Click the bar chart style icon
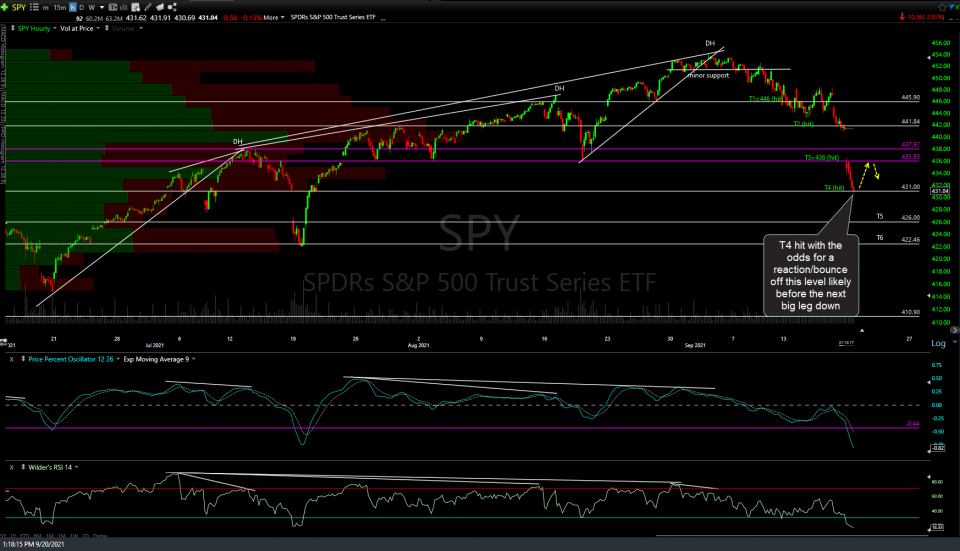The height and width of the screenshot is (551, 960). pyautogui.click(x=124, y=7)
